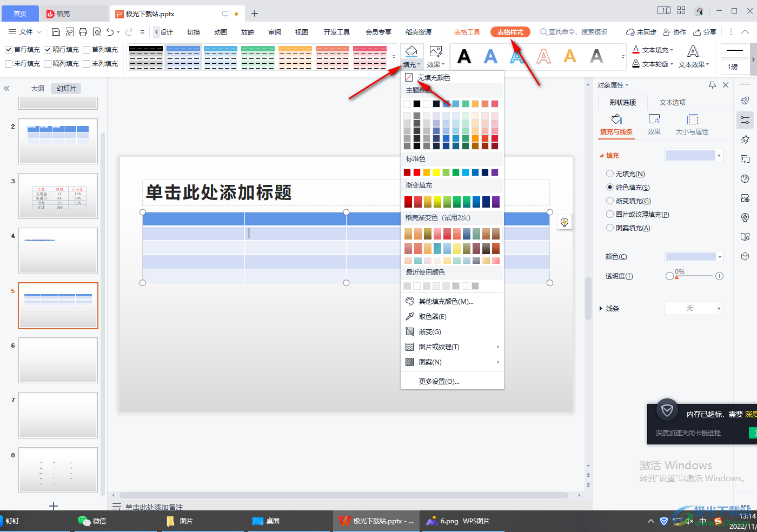Viewport: 757px width, 532px height.
Task: Click 未同步 cloud sync icon
Action: [x=641, y=32]
